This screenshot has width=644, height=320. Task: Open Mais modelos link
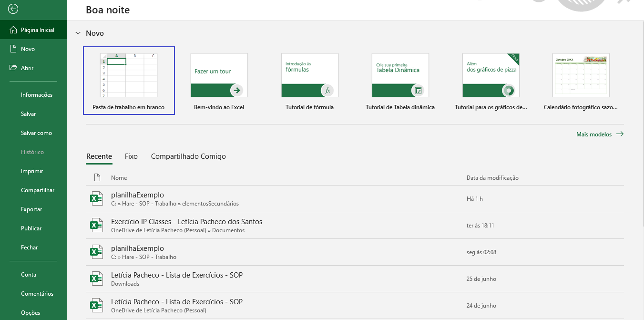pos(599,134)
